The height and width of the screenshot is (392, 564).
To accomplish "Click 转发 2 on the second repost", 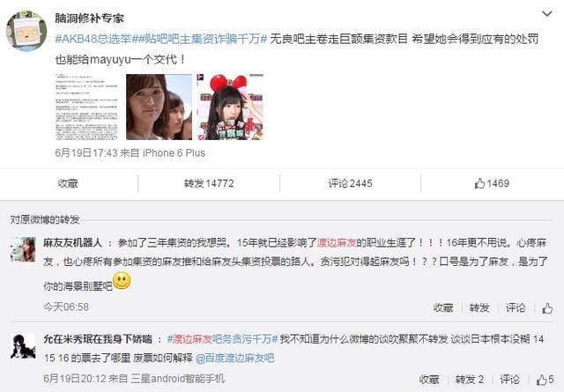I will pyautogui.click(x=470, y=380).
